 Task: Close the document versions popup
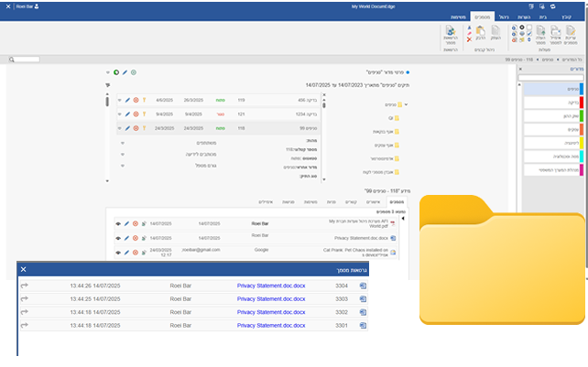(x=24, y=269)
